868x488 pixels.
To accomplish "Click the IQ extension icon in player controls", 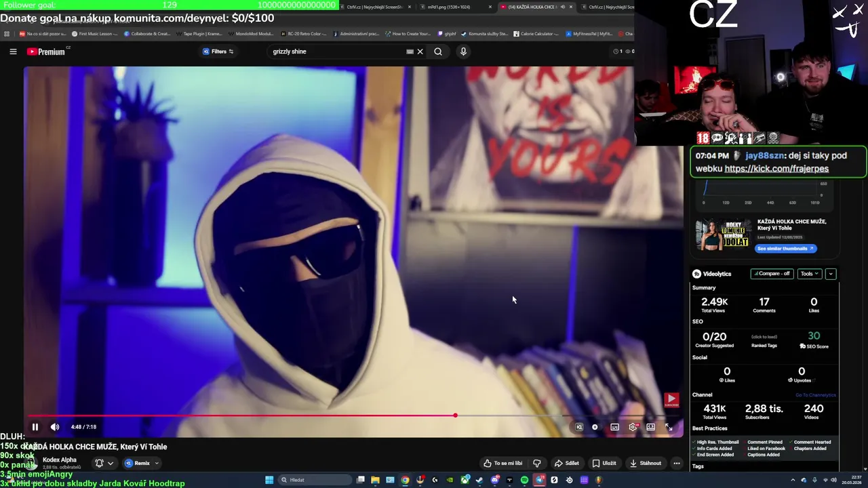I will [579, 427].
